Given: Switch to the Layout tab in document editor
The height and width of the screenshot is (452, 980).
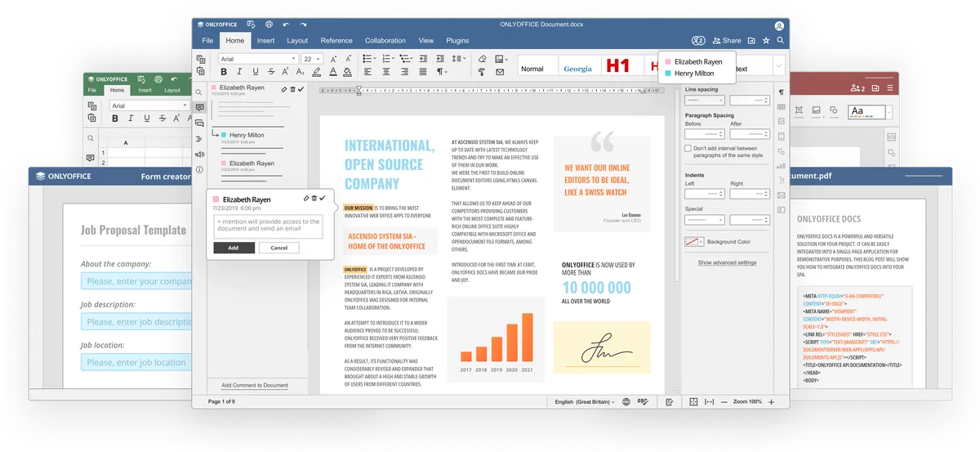Looking at the screenshot, I should point(297,41).
